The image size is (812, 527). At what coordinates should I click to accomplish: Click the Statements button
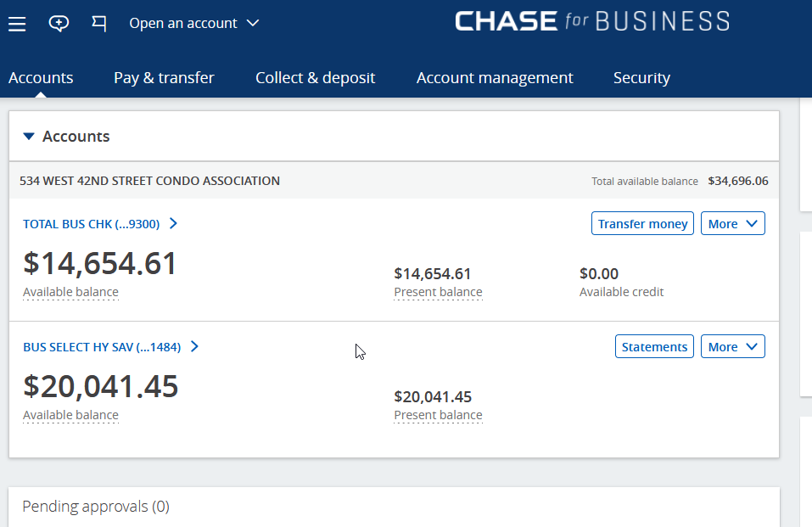(x=654, y=346)
